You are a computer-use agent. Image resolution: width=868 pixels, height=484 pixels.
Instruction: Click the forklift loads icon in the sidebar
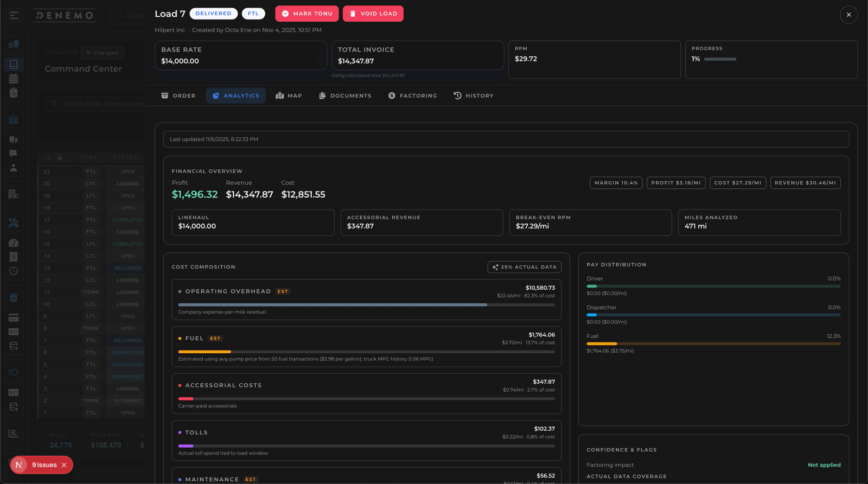(x=14, y=44)
